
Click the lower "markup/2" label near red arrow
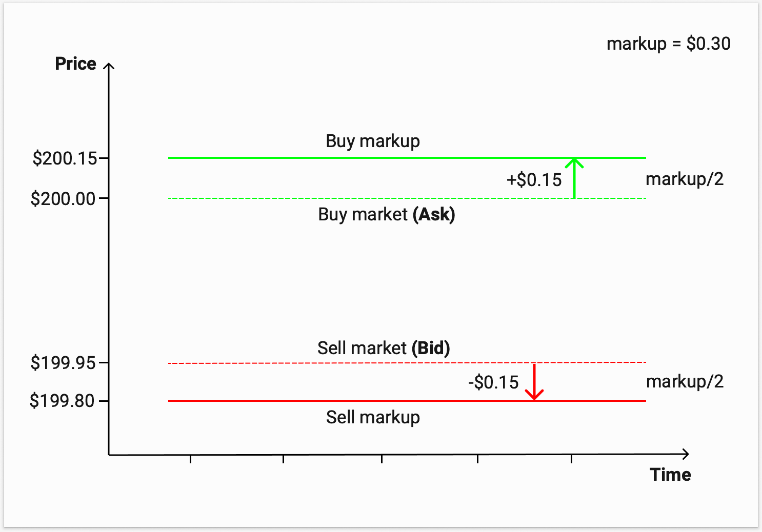(x=685, y=382)
